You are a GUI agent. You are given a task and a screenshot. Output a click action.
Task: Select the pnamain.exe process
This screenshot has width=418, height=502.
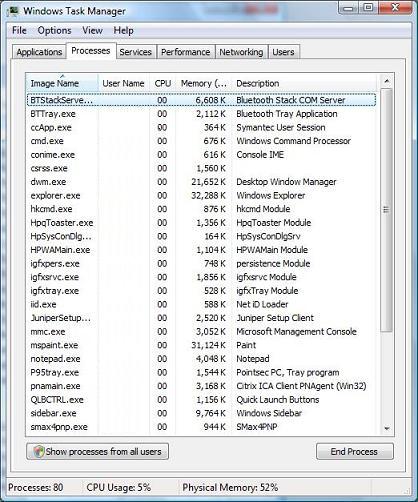click(x=201, y=386)
